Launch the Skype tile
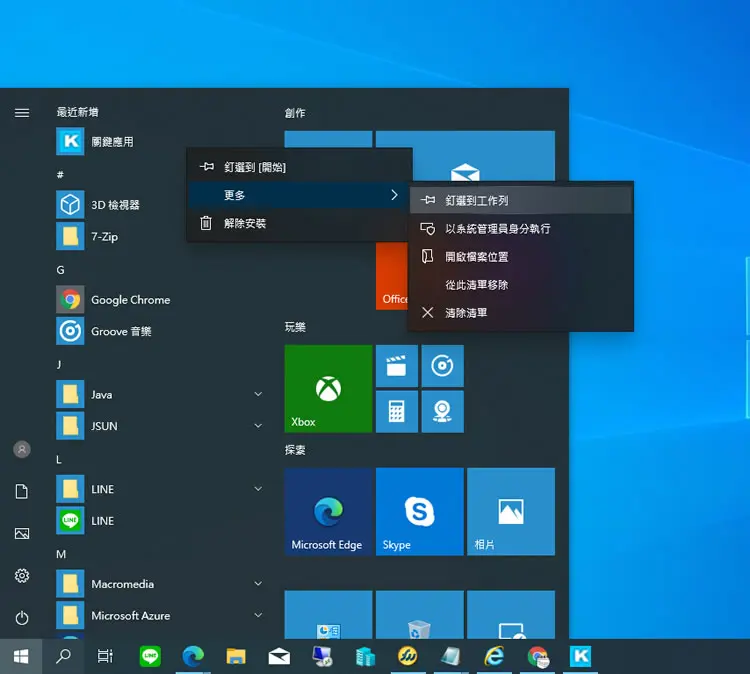The height and width of the screenshot is (674, 750). coord(419,511)
